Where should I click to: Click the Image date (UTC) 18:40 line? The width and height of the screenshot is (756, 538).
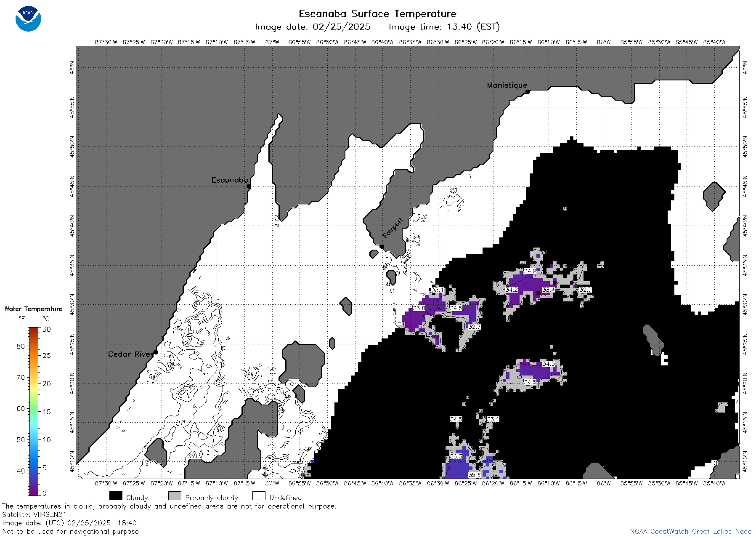(69, 523)
